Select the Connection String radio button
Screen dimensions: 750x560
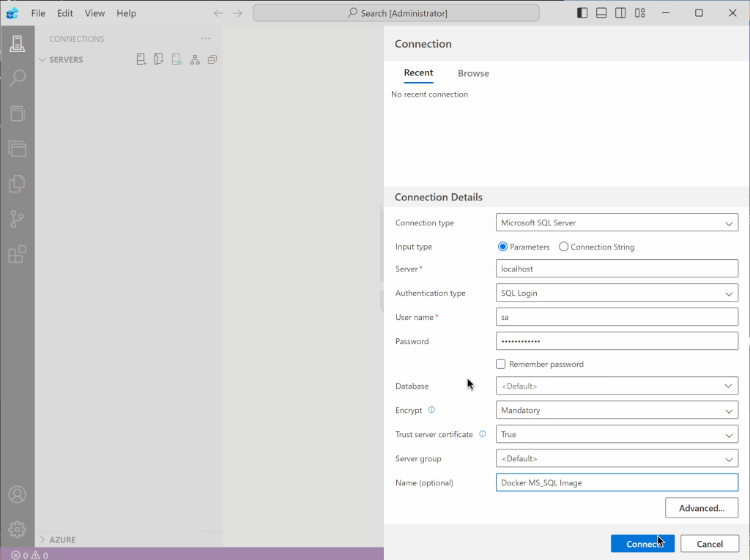pyautogui.click(x=563, y=247)
